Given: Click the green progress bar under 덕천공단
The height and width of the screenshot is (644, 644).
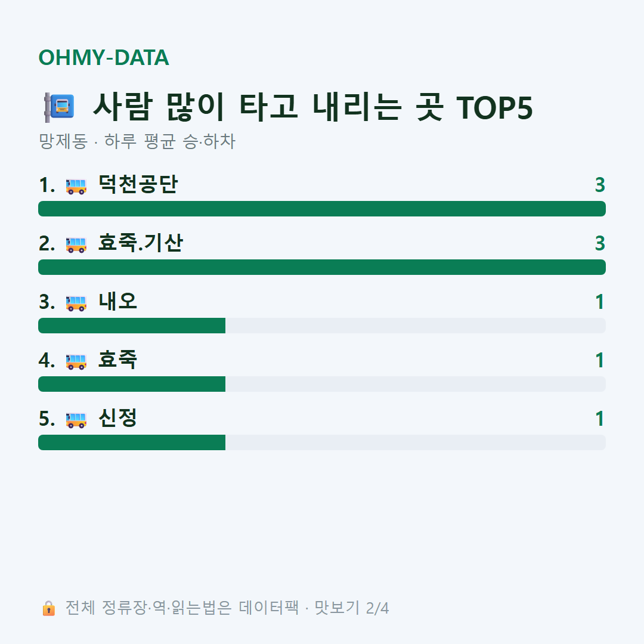Looking at the screenshot, I should pyautogui.click(x=322, y=209).
